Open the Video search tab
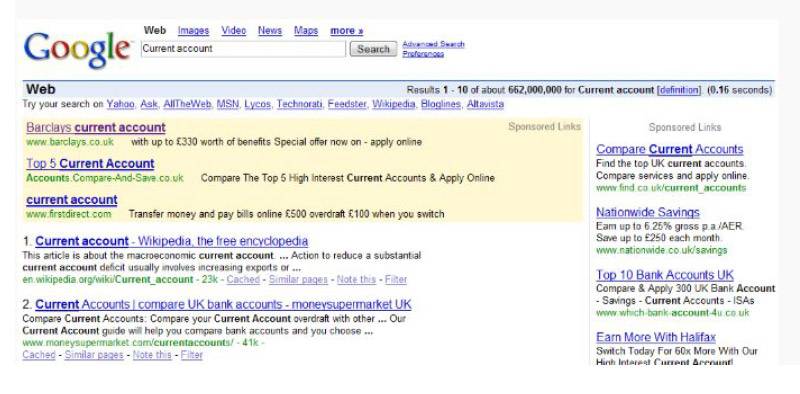800x394 pixels. coord(234,31)
